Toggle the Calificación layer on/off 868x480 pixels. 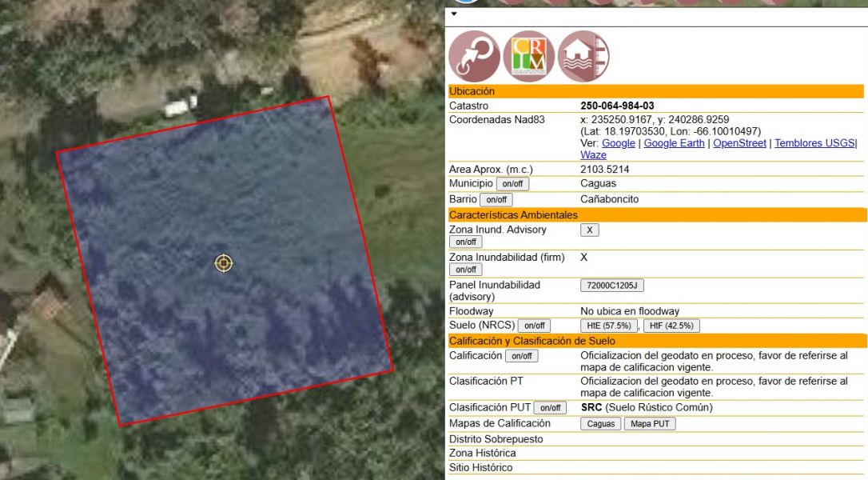click(520, 355)
